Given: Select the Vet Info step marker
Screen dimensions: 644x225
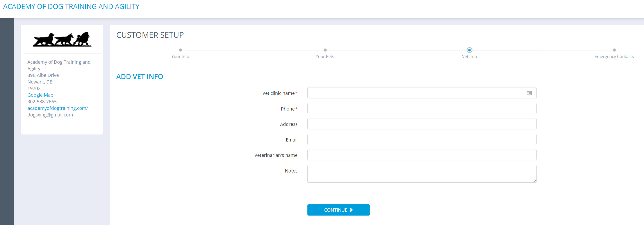Looking at the screenshot, I should (469, 50).
